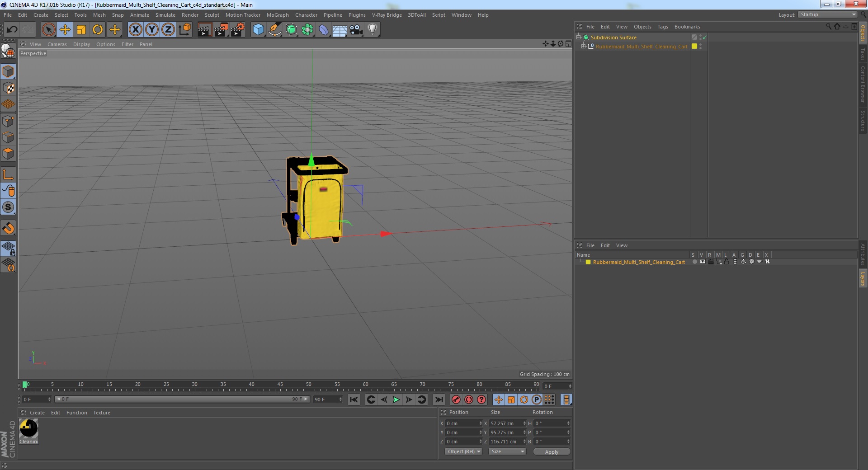Image resolution: width=868 pixels, height=470 pixels.
Task: Select Edges mode in left toolbar
Action: tap(8, 137)
